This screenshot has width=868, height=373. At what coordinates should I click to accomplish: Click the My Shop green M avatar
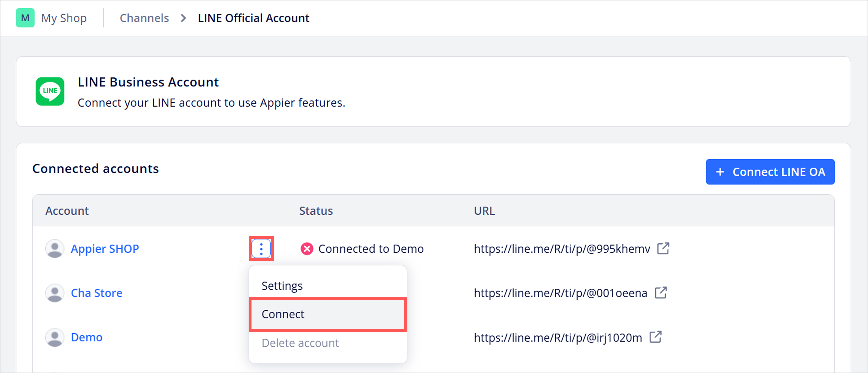coord(25,18)
